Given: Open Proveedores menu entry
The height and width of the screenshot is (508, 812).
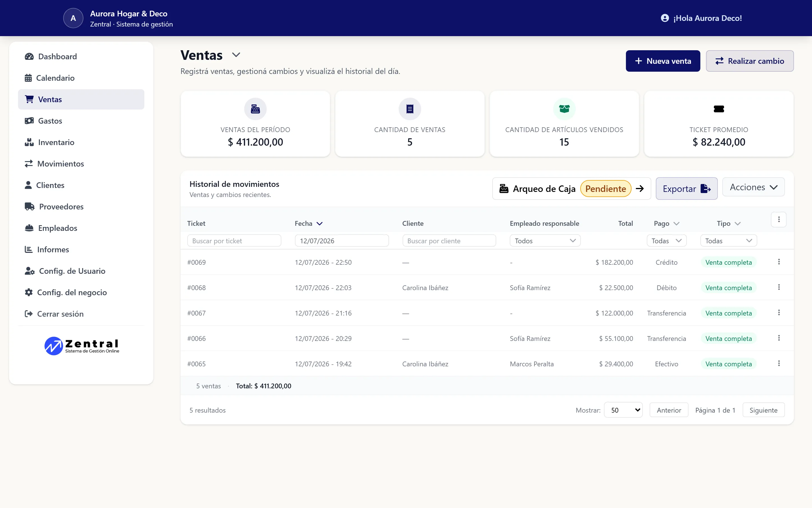Looking at the screenshot, I should [81, 207].
